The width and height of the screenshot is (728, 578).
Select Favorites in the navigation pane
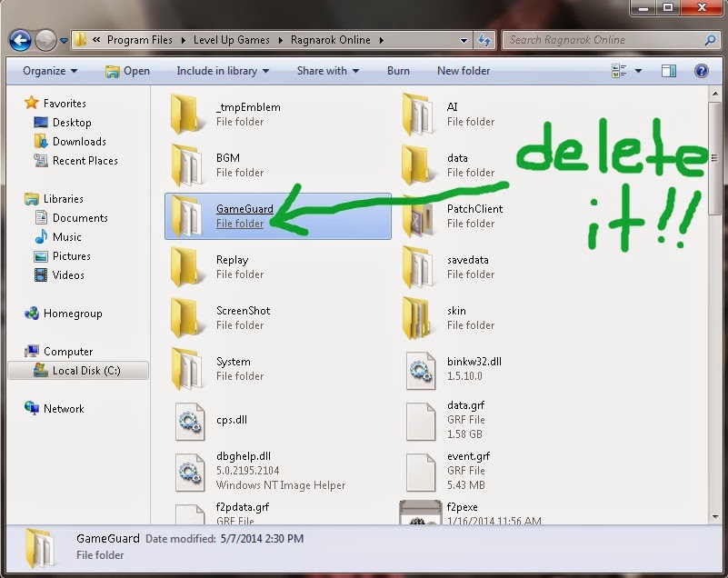pyautogui.click(x=55, y=103)
